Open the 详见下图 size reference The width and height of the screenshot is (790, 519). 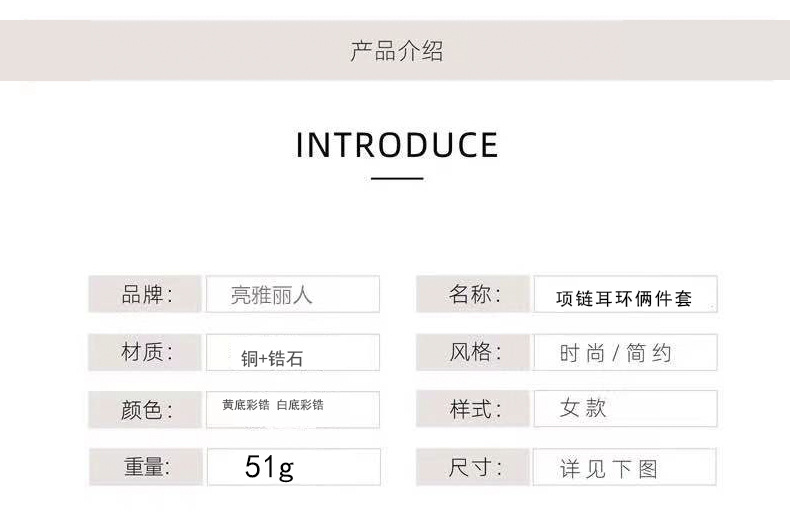(x=625, y=468)
